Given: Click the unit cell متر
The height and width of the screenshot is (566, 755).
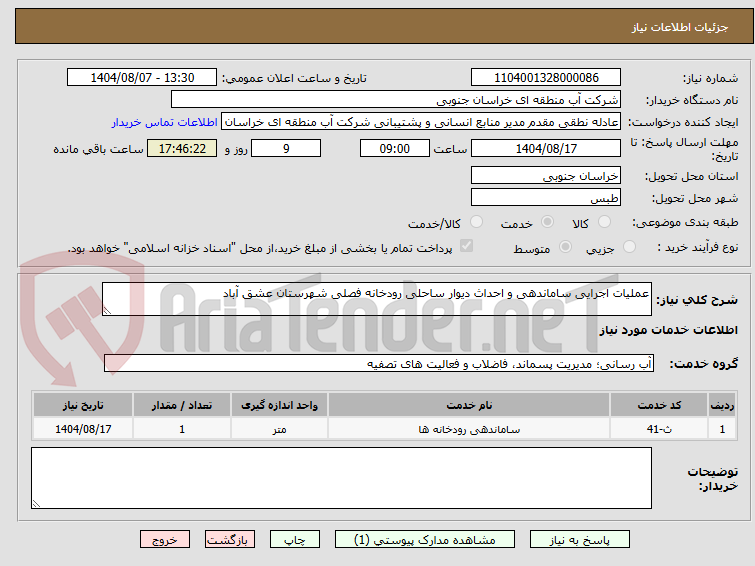Looking at the screenshot, I should click(x=279, y=429).
